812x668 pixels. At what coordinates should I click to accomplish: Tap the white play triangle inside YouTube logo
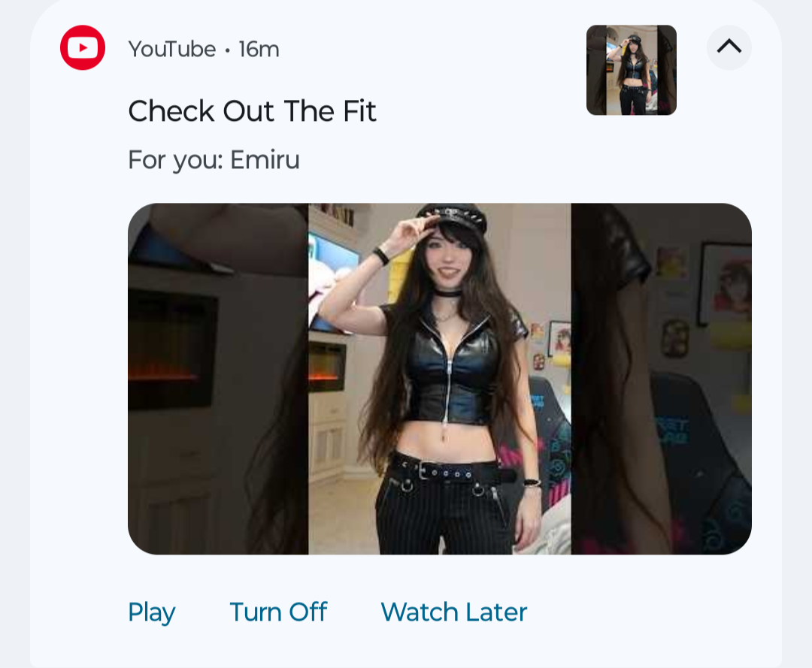pyautogui.click(x=83, y=47)
